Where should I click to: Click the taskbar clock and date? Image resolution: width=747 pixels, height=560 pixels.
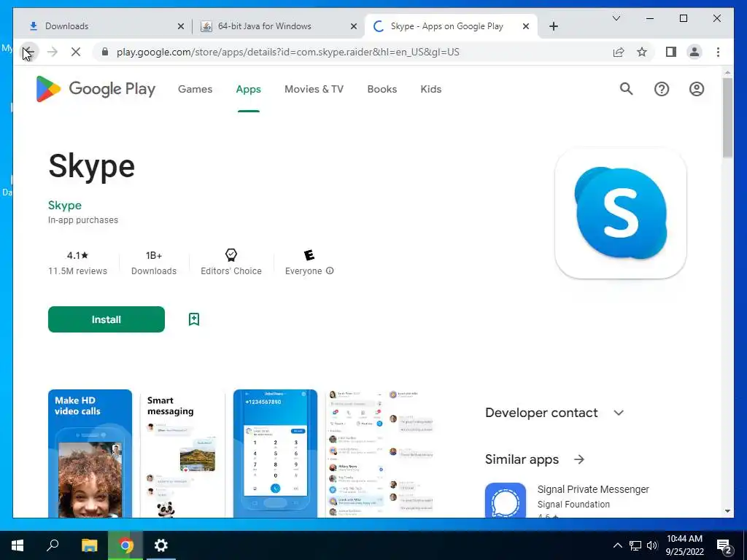(x=684, y=545)
